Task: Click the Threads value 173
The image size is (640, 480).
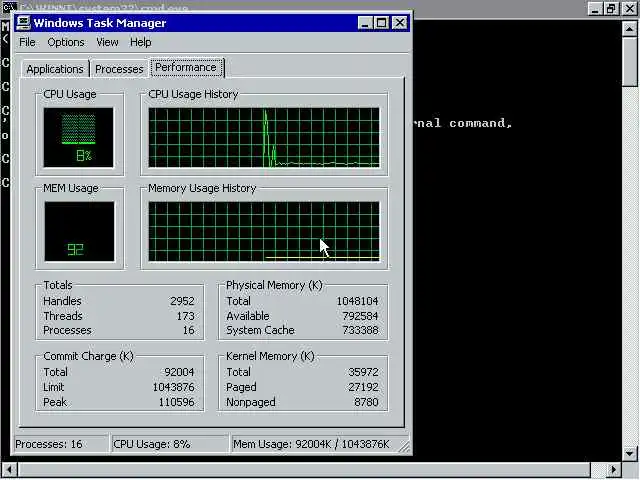Action: pyautogui.click(x=185, y=316)
